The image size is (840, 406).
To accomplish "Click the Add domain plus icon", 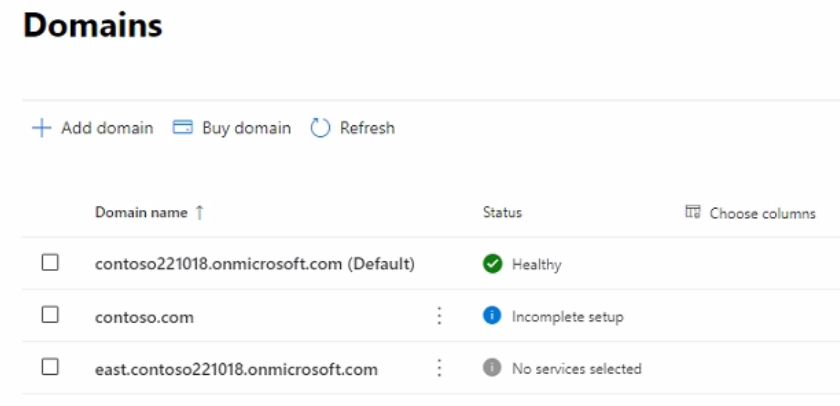I will pyautogui.click(x=41, y=129).
